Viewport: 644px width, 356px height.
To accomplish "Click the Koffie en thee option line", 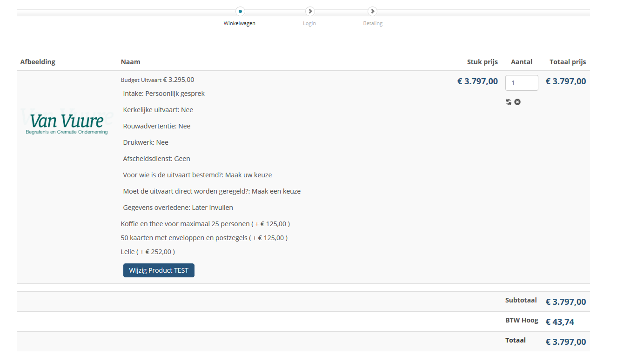I will point(205,224).
